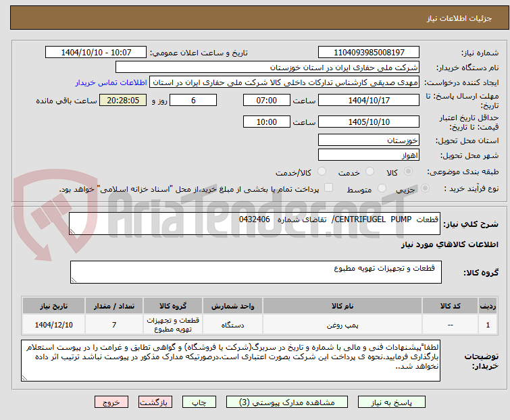
Task: Click the CENTRIFUGEL PUMP description text area
Action: 255,224
